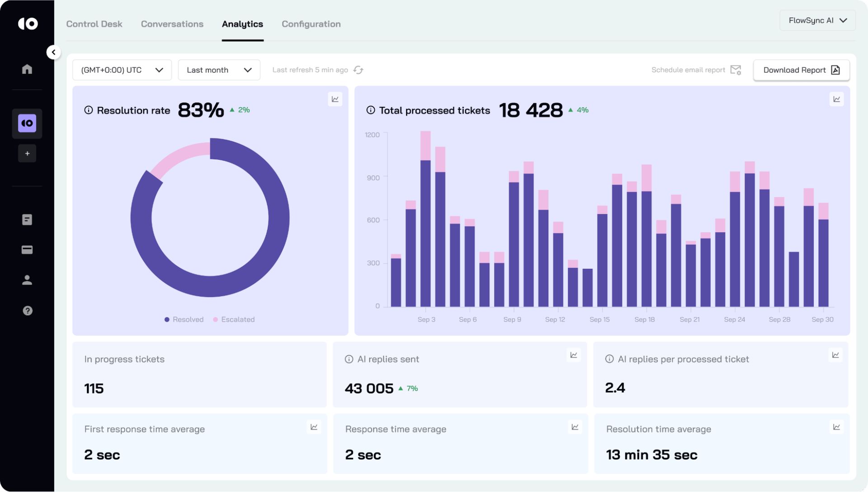Click info icon next to Total processed tickets

pyautogui.click(x=371, y=110)
